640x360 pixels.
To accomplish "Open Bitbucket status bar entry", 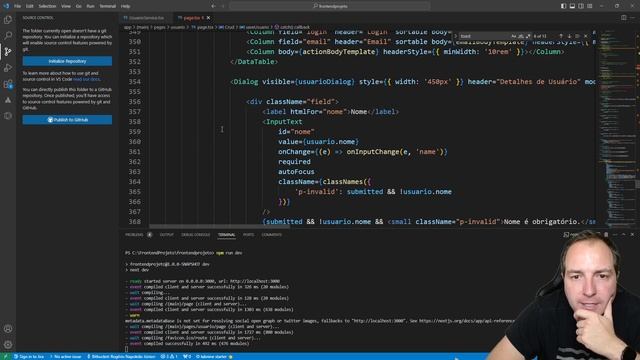I will click(x=121, y=357).
